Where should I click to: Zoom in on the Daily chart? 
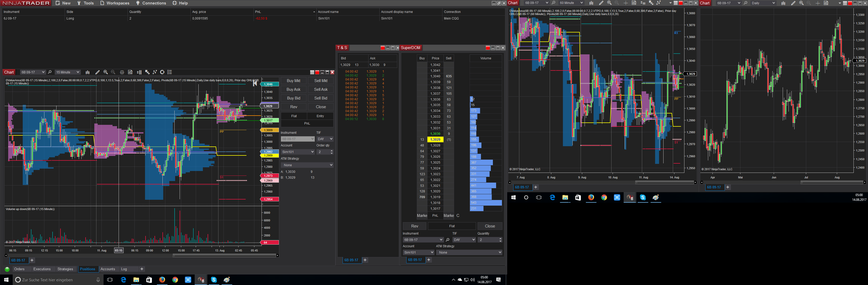click(801, 3)
